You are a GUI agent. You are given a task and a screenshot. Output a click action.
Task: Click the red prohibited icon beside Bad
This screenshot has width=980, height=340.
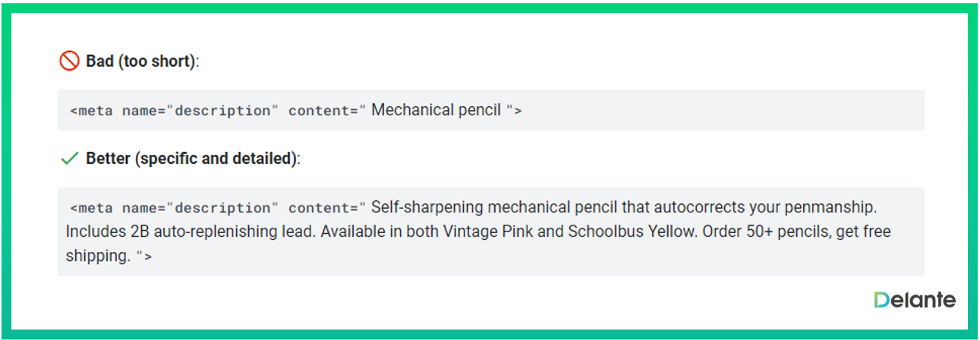tap(69, 61)
